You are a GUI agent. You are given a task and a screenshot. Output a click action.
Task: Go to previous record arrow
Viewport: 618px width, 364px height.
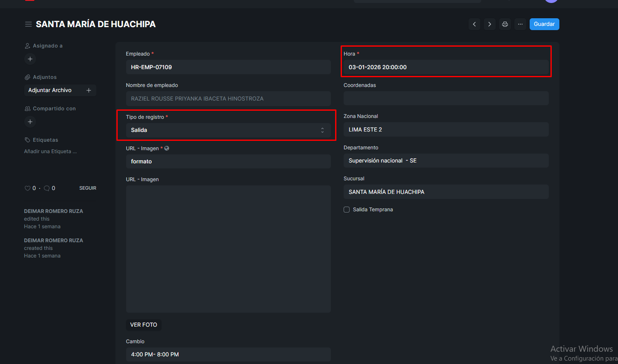pyautogui.click(x=474, y=24)
